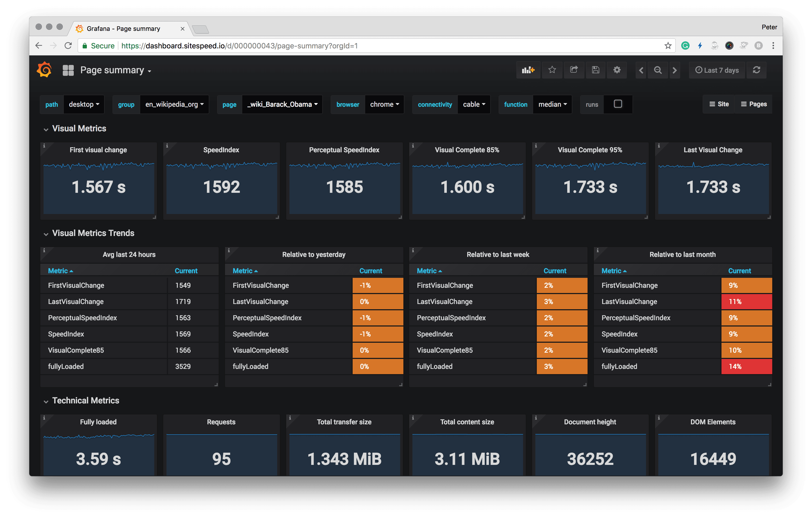Shift time range backward arrow
The width and height of the screenshot is (812, 518).
(x=641, y=70)
